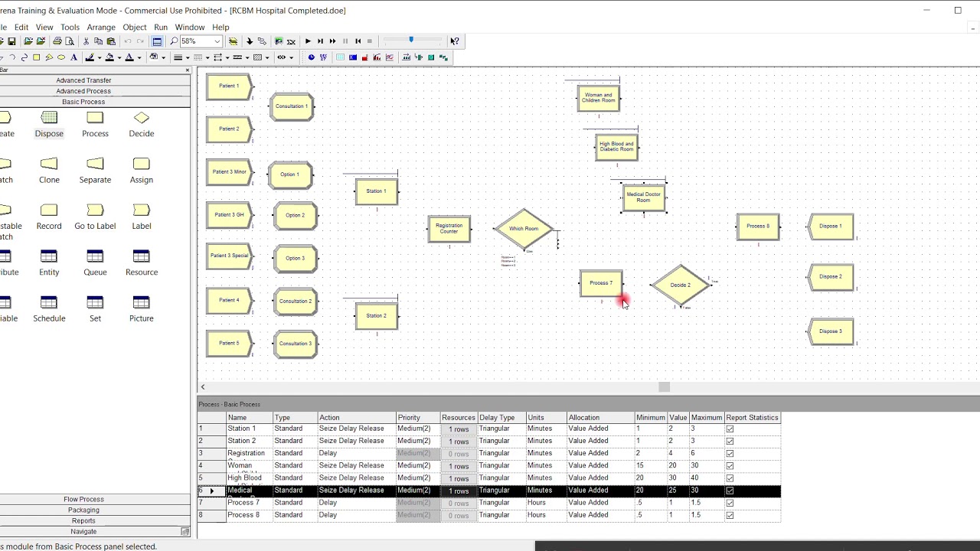
Task: Open the line style dropdown arrow
Action: tap(207, 57)
